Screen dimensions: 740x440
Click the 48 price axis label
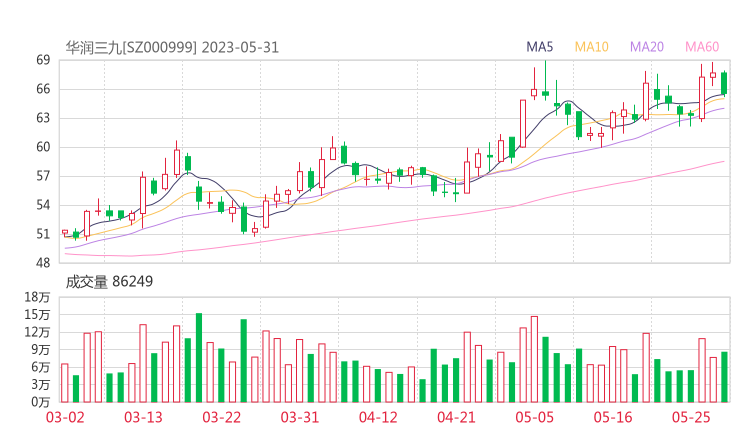pos(43,263)
